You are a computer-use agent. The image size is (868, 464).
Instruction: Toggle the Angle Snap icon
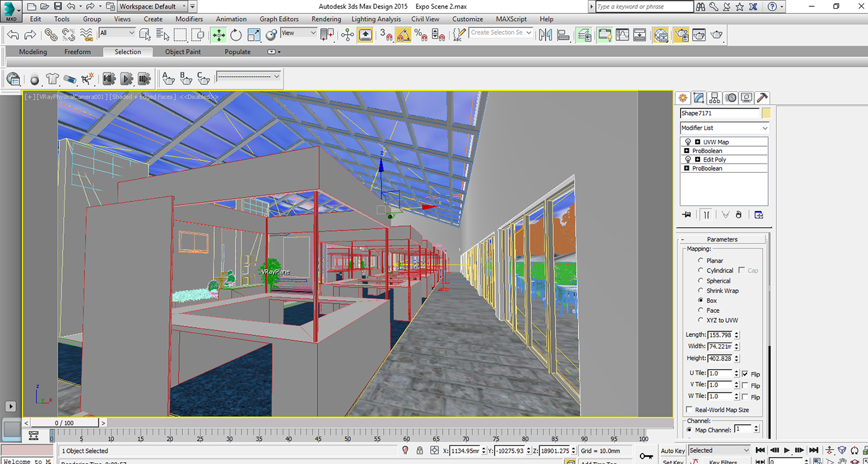pos(403,35)
